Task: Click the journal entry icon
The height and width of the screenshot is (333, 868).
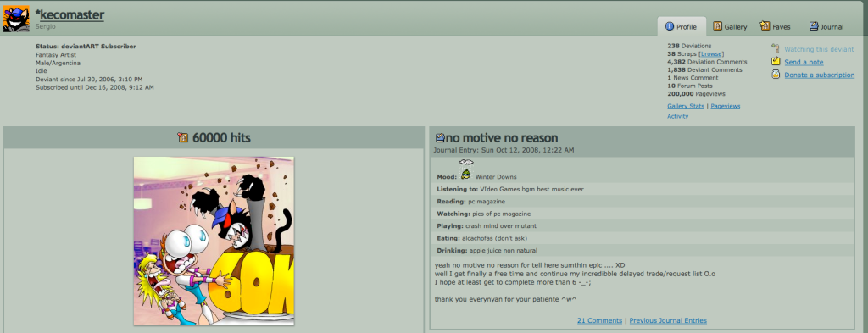Action: (x=440, y=137)
